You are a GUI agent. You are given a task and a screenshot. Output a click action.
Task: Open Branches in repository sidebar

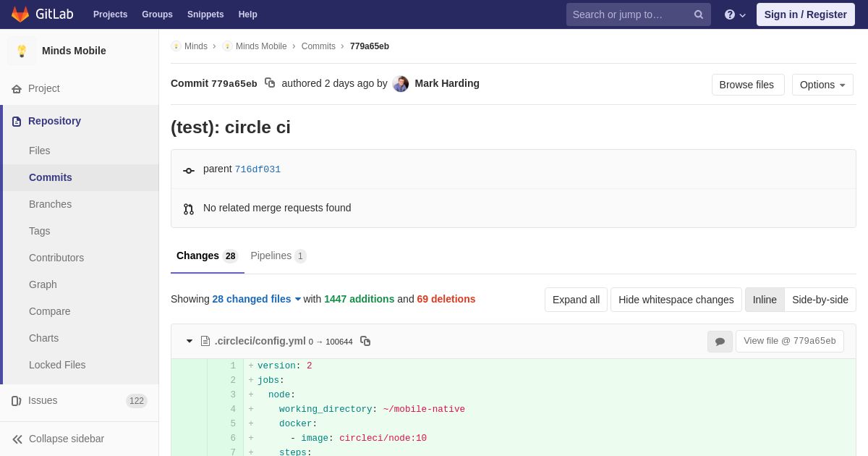pos(50,204)
